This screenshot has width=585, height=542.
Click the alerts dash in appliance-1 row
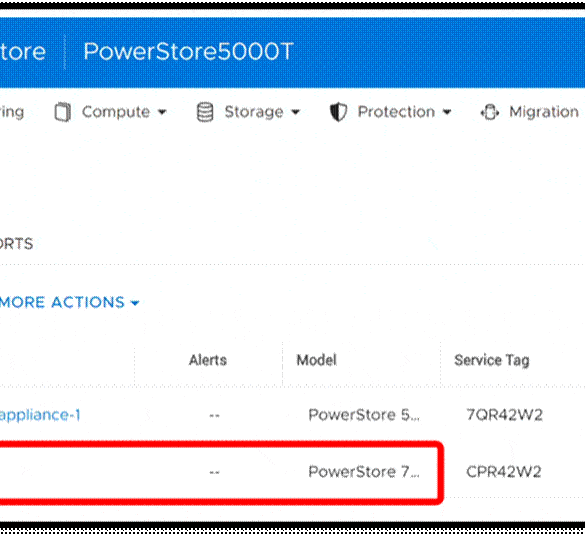point(215,415)
